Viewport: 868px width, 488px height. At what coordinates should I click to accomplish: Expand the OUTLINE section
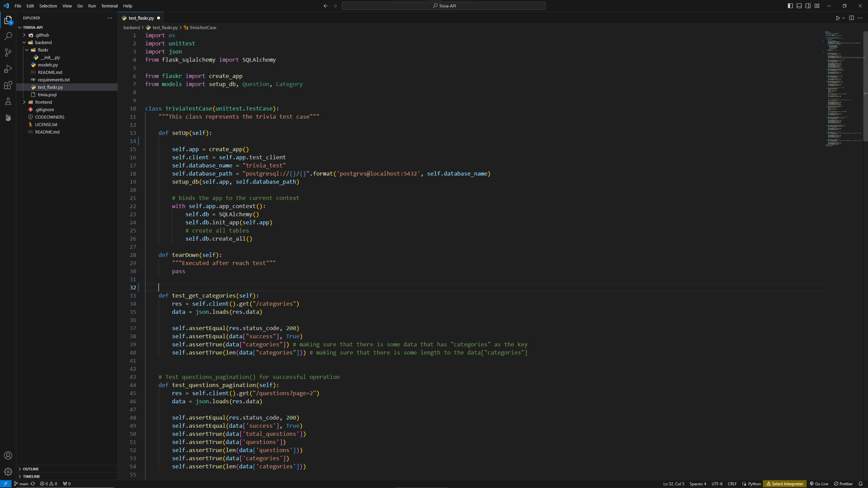(x=31, y=469)
